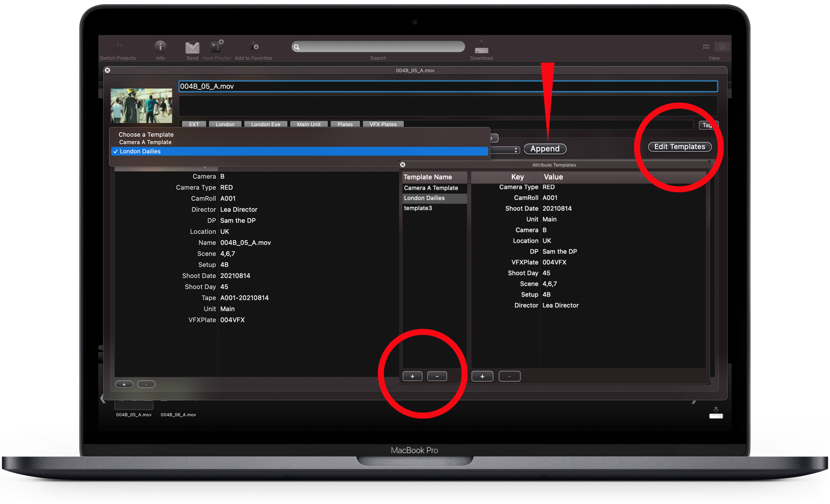Click the Send envelope icon
830x504 pixels.
pyautogui.click(x=192, y=47)
